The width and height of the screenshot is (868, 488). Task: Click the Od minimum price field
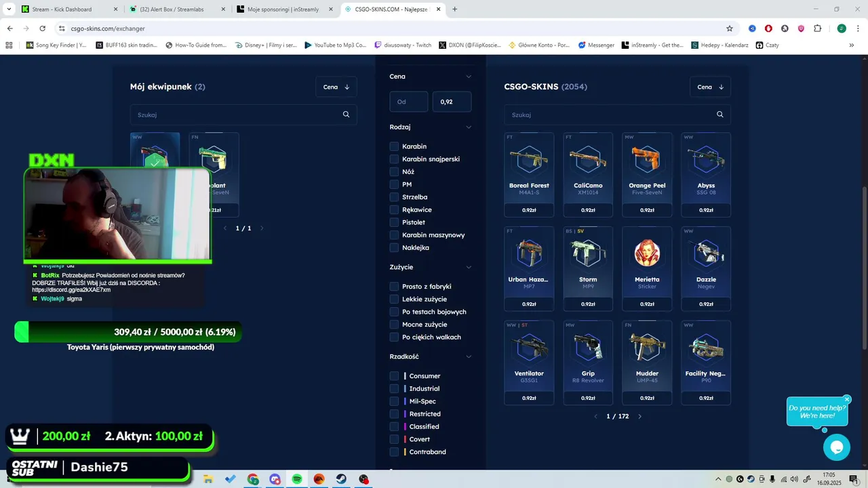pos(409,102)
